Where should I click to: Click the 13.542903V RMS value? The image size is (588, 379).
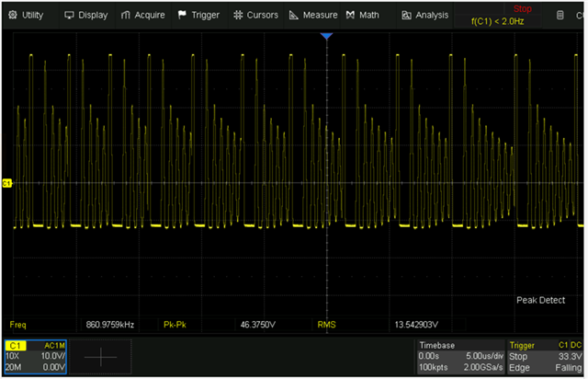[416, 325]
